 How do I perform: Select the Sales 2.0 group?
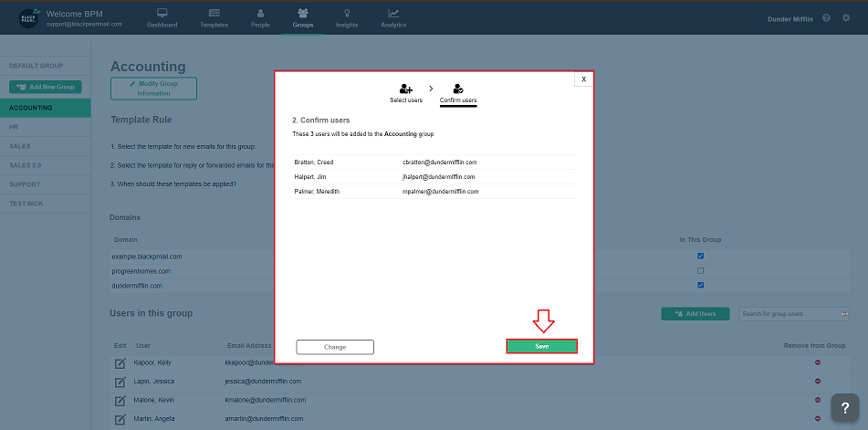(x=46, y=165)
